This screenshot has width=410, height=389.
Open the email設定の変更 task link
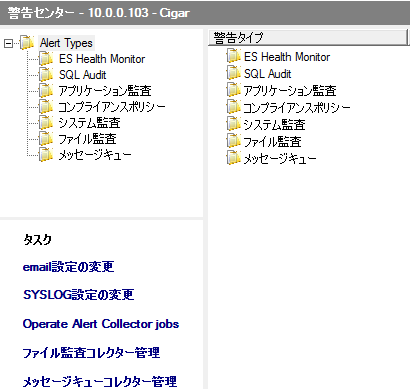click(x=68, y=267)
